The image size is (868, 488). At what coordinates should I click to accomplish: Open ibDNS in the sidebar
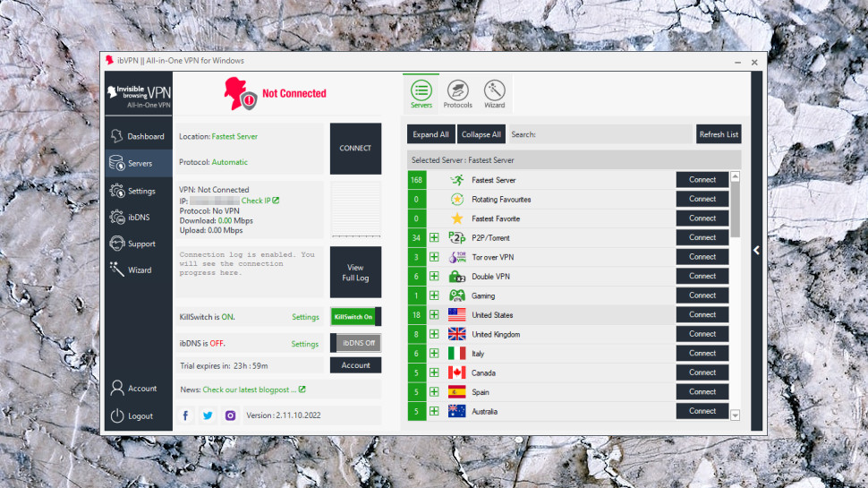(139, 217)
